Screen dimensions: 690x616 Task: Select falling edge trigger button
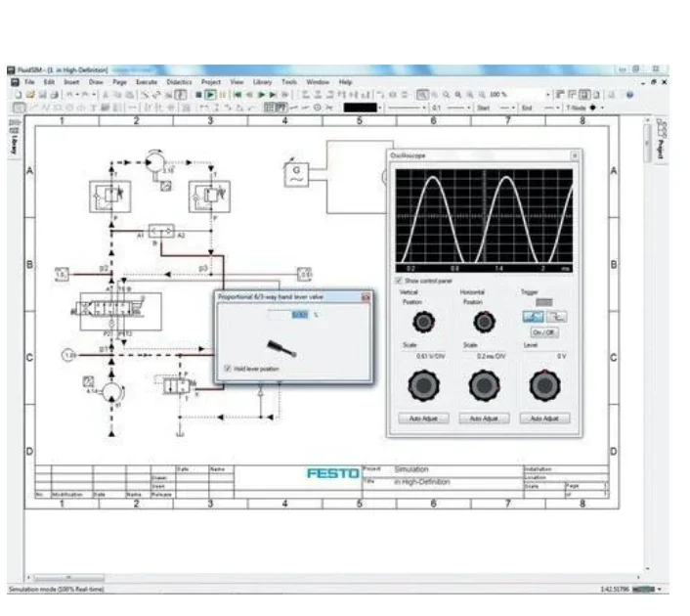557,317
